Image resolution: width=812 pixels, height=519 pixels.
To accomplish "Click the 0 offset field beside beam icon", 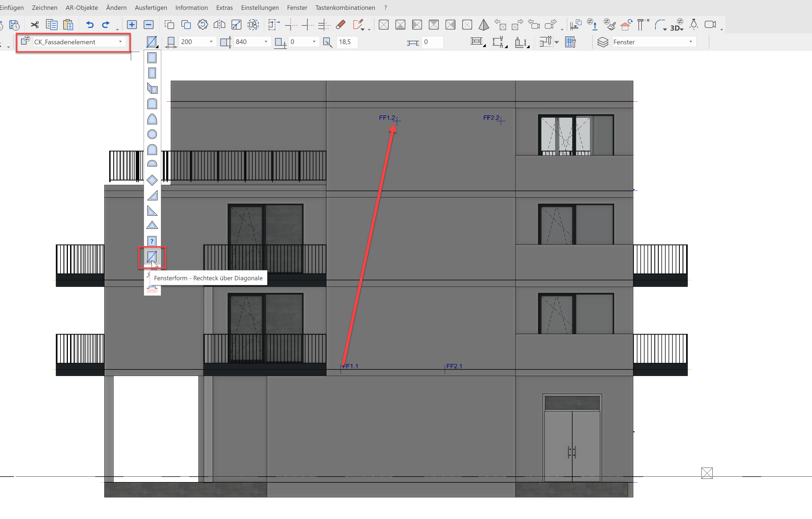I will [433, 42].
